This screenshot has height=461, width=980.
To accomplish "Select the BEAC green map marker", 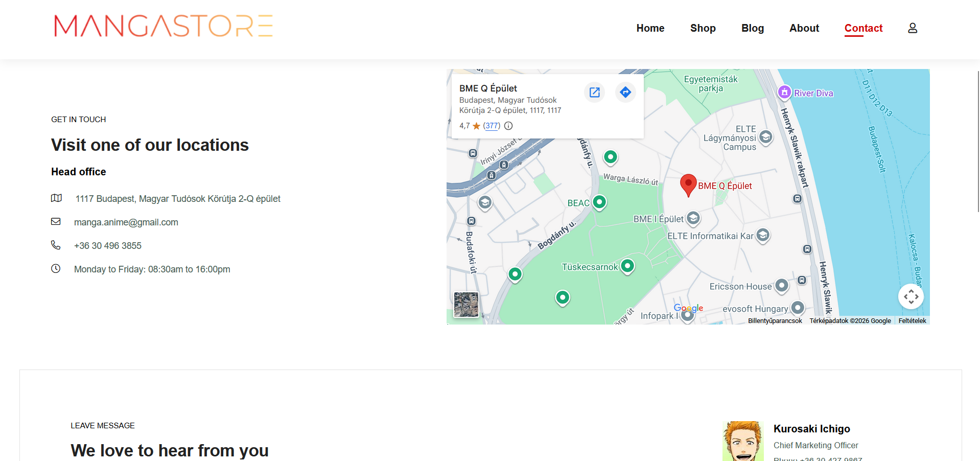I will tap(599, 202).
